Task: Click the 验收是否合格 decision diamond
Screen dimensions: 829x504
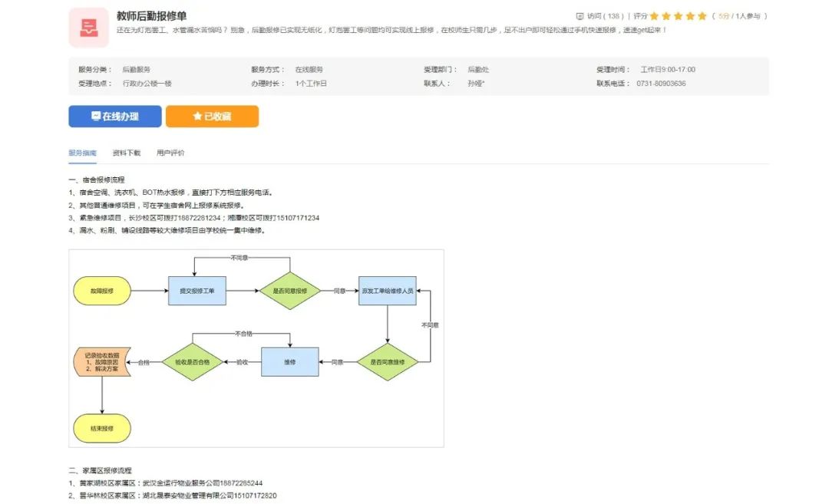Action: click(x=191, y=361)
